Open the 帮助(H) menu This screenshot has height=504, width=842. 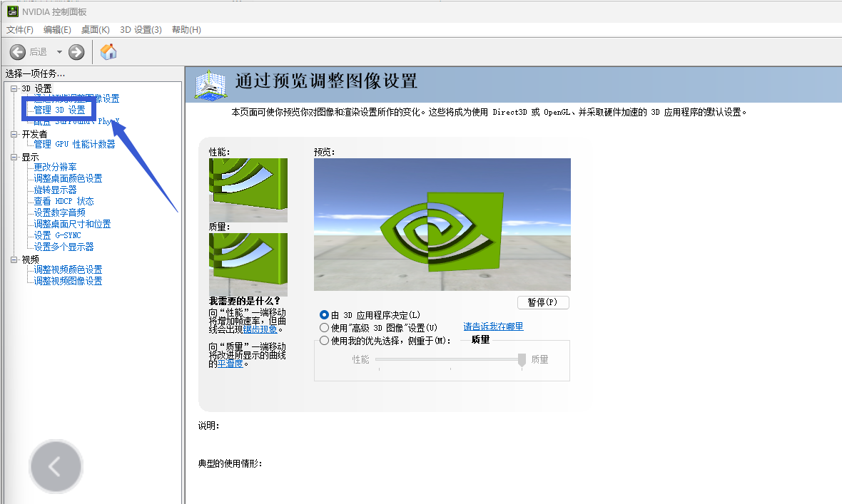pyautogui.click(x=186, y=29)
